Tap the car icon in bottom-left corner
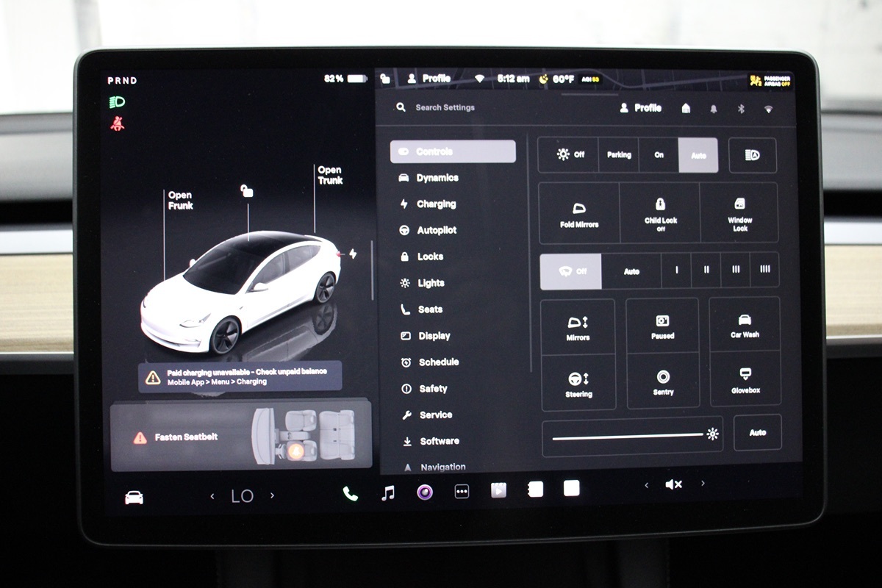882x588 pixels. point(134,498)
